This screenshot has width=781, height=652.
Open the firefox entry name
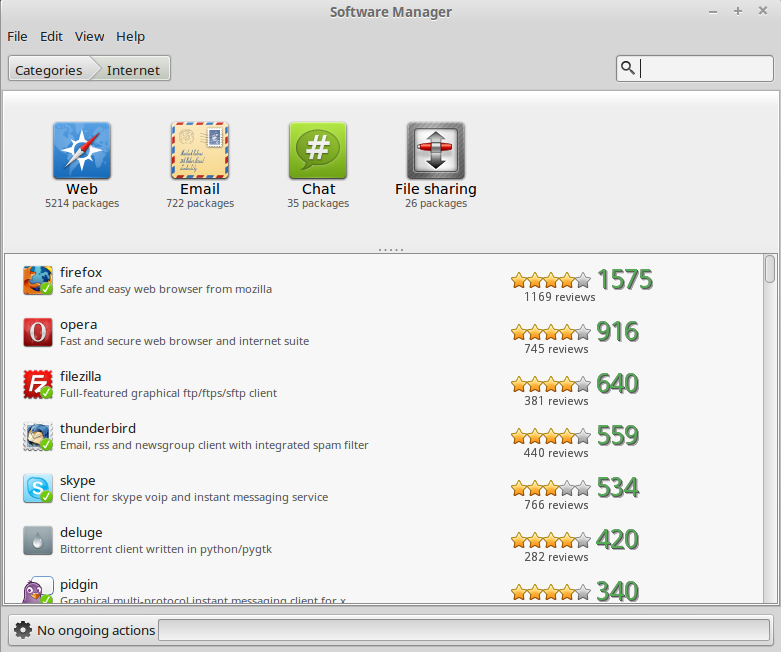(x=81, y=272)
